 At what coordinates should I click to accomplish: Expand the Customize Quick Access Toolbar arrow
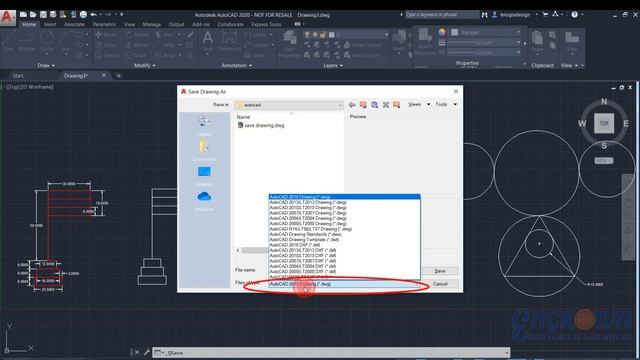click(122, 15)
